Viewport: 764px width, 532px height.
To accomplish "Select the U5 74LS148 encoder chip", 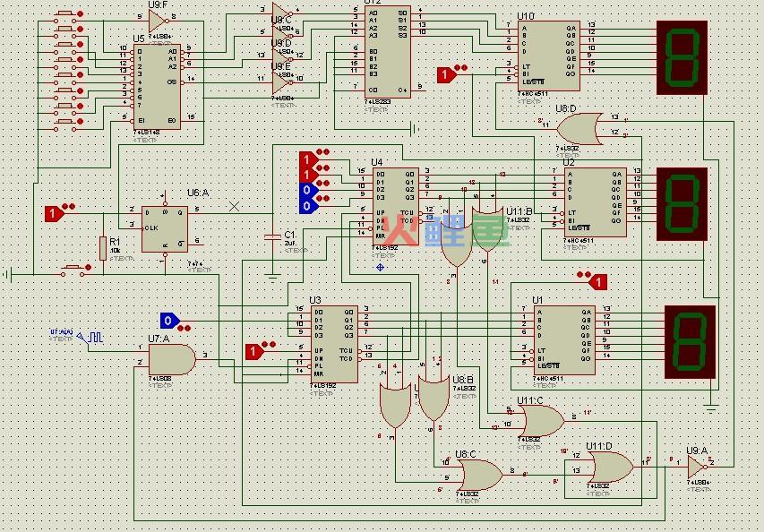I will point(157,87).
